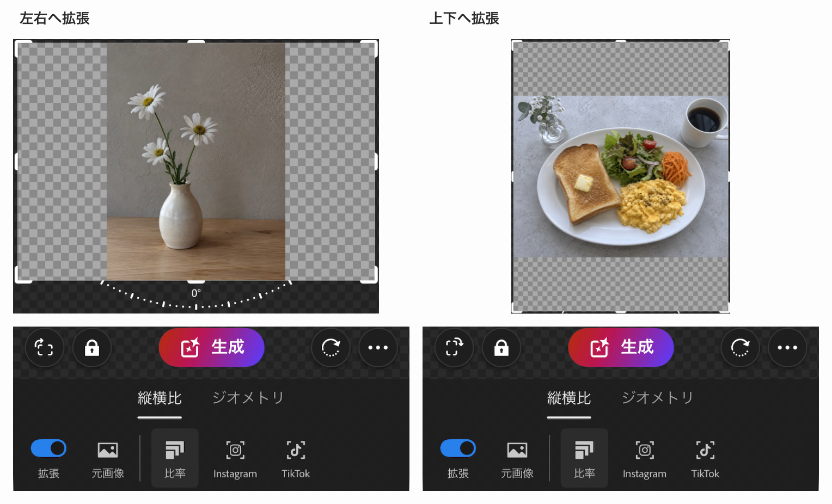The image size is (832, 504).
Task: Click the rotate-orientation icon in the 上下へ拡張 panel
Action: [x=454, y=347]
